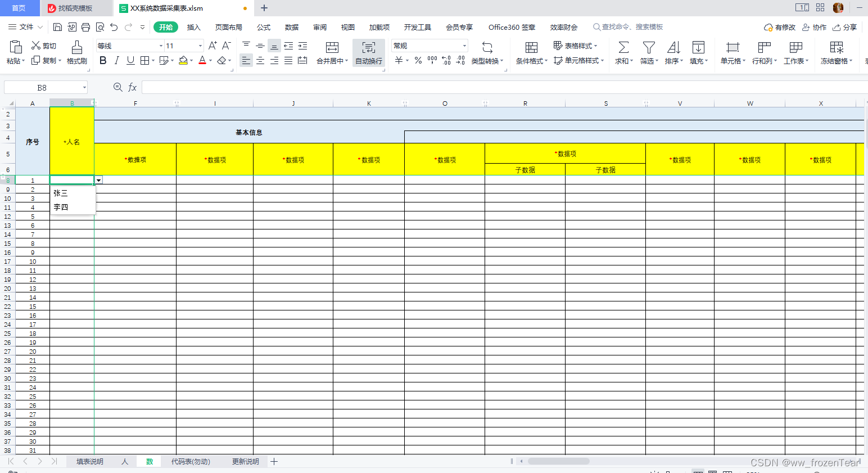Open the 插入 ribbon tab

coord(193,27)
